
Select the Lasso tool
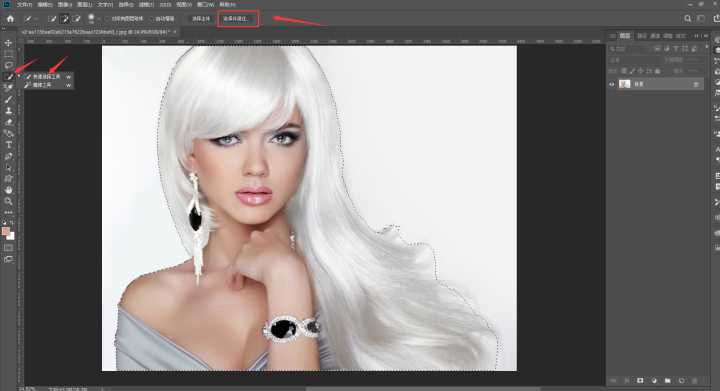click(x=8, y=65)
